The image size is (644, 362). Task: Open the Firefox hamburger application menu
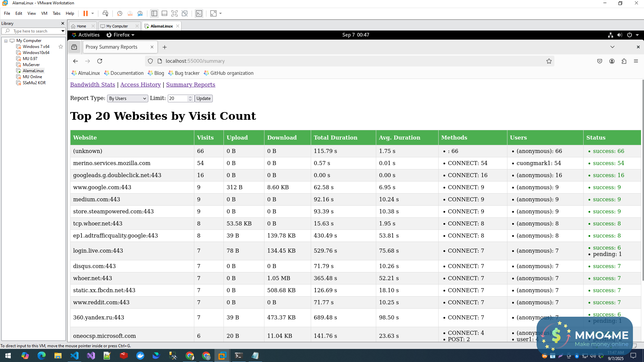636,61
